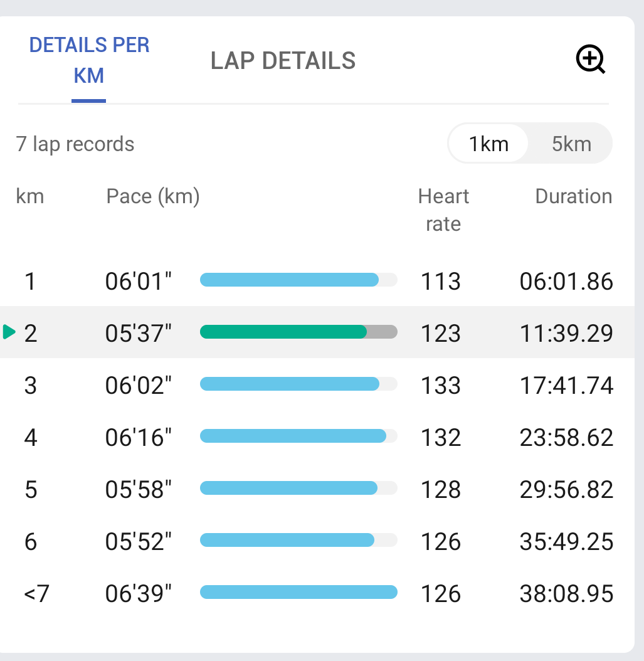Click the magnifier zoom-in icon
This screenshot has width=644, height=661.
[x=591, y=59]
